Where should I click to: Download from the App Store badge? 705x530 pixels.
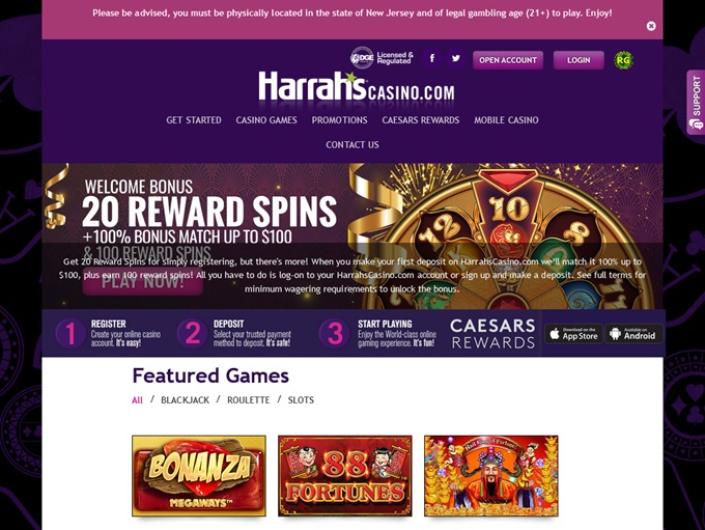(573, 334)
